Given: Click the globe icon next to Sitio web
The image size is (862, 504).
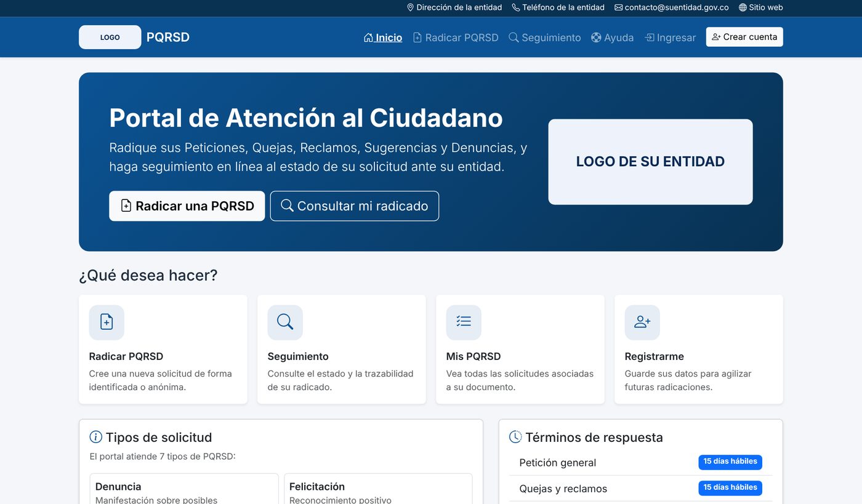Looking at the screenshot, I should 743,7.
